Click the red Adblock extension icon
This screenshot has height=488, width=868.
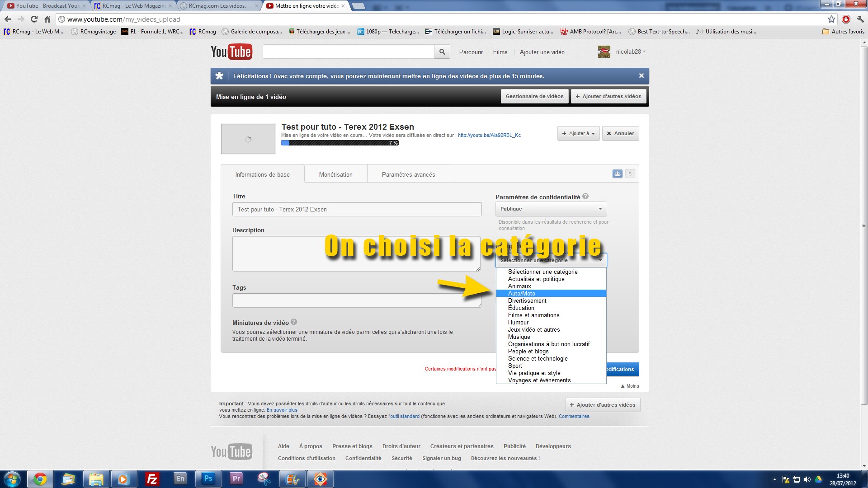click(846, 19)
